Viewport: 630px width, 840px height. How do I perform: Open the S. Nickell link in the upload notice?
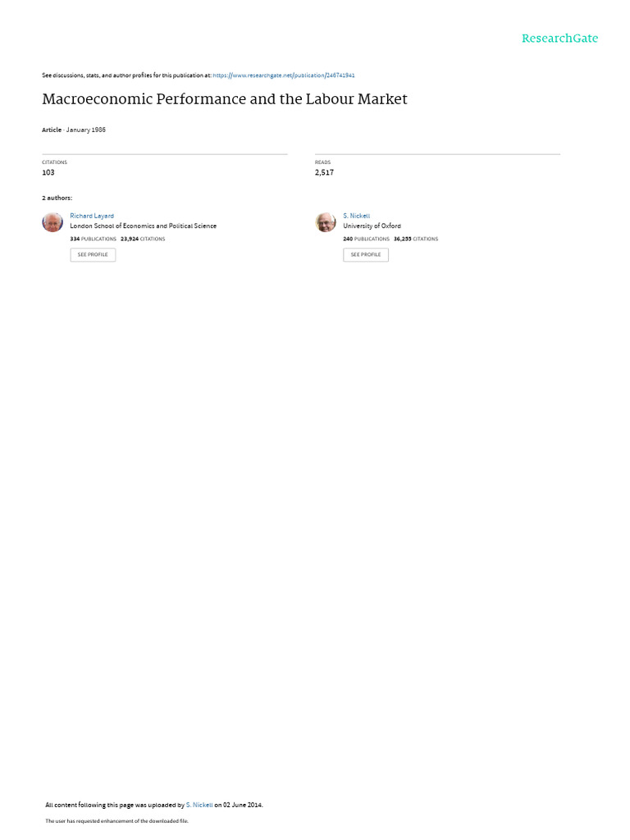(199, 805)
